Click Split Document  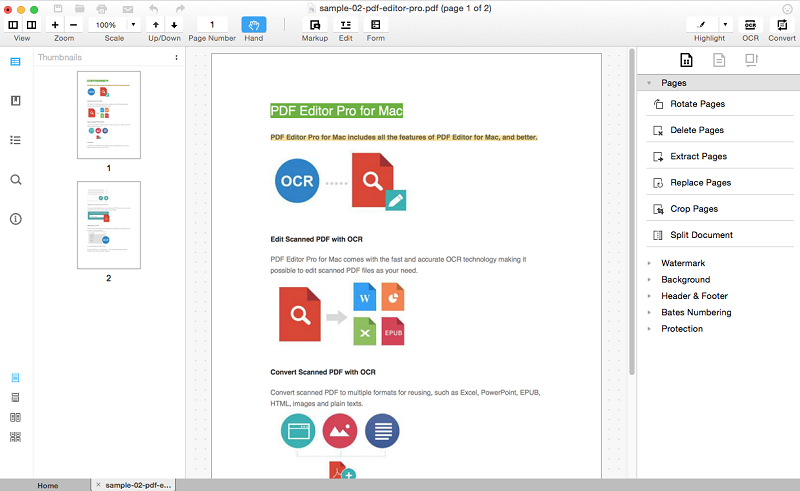point(719,235)
